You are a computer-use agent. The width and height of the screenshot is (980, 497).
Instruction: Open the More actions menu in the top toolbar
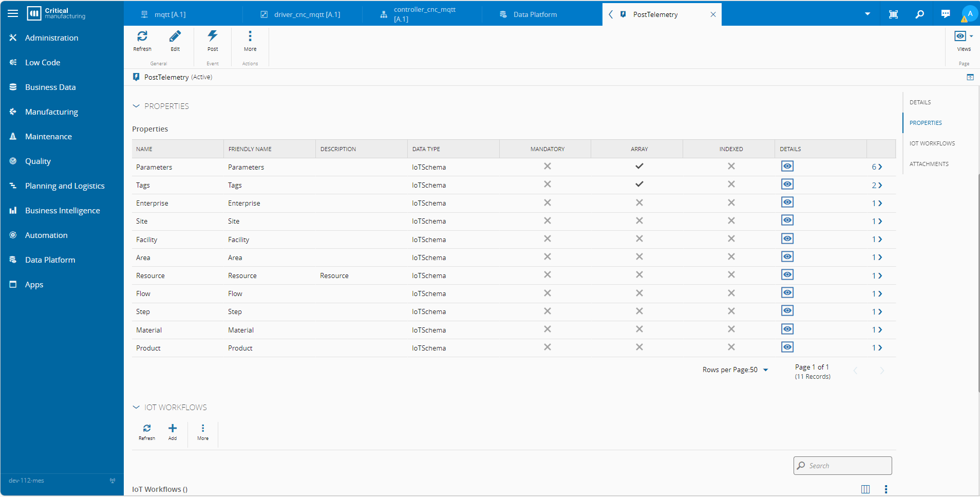pyautogui.click(x=250, y=36)
